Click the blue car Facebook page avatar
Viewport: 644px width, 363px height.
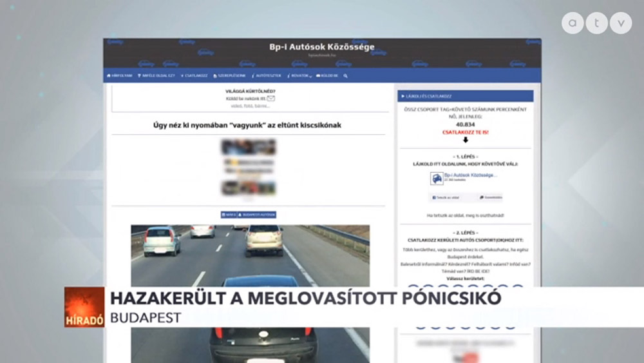437,178
